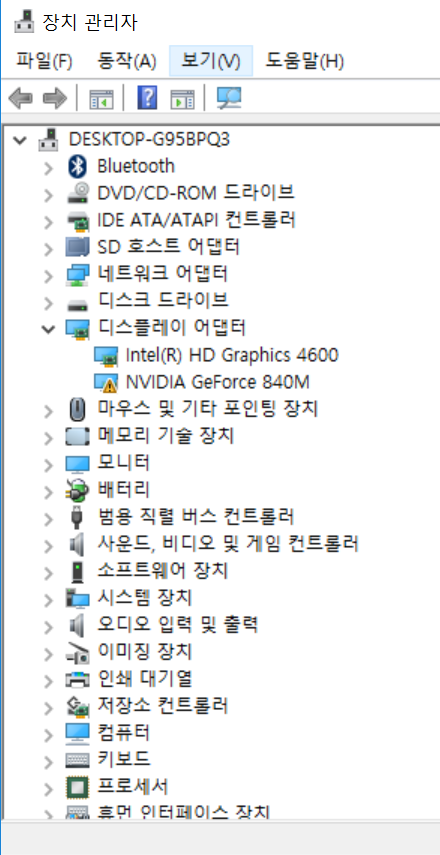Select the 마우스 및 기타 포인팅 장치 label

pos(208,408)
